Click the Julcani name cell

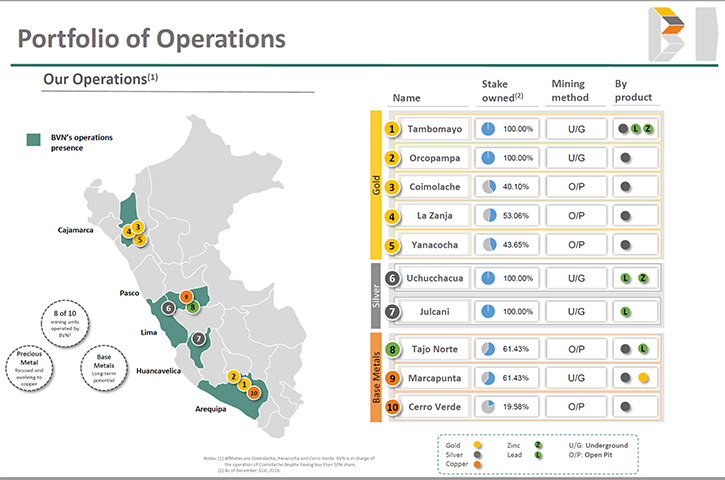point(435,312)
